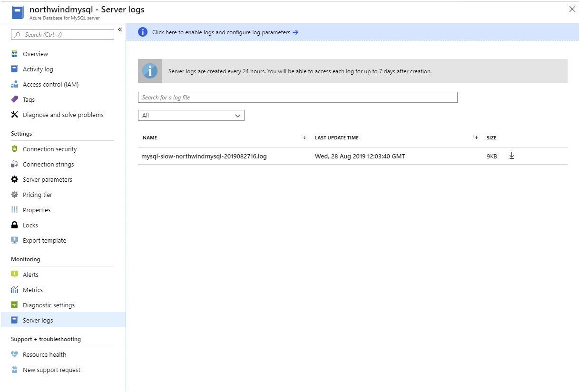
Task: Click the Locks padlock icon
Action: tap(14, 225)
